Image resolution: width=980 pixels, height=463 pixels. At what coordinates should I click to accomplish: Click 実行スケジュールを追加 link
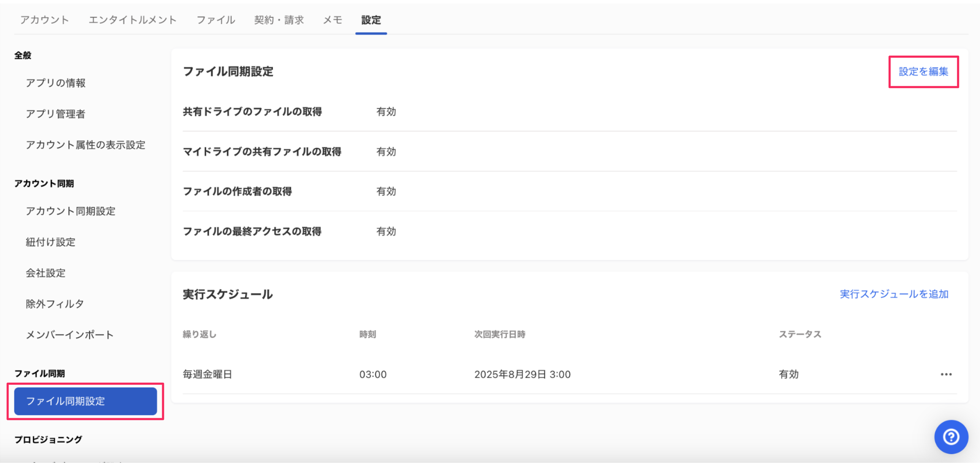pos(894,294)
